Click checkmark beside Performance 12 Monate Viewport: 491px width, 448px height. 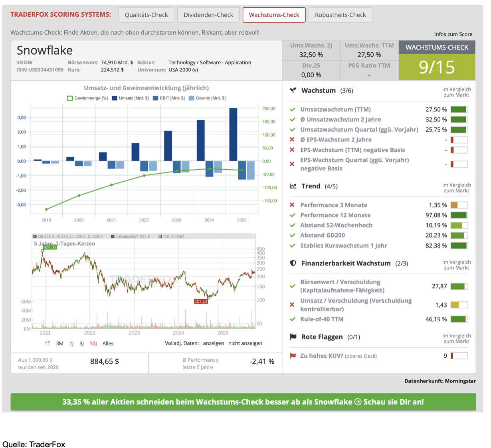click(293, 215)
